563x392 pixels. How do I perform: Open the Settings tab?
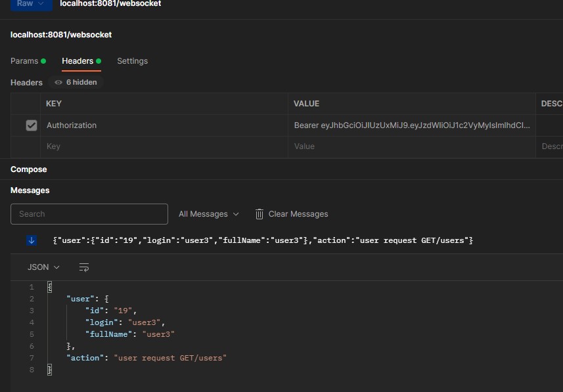tap(132, 61)
